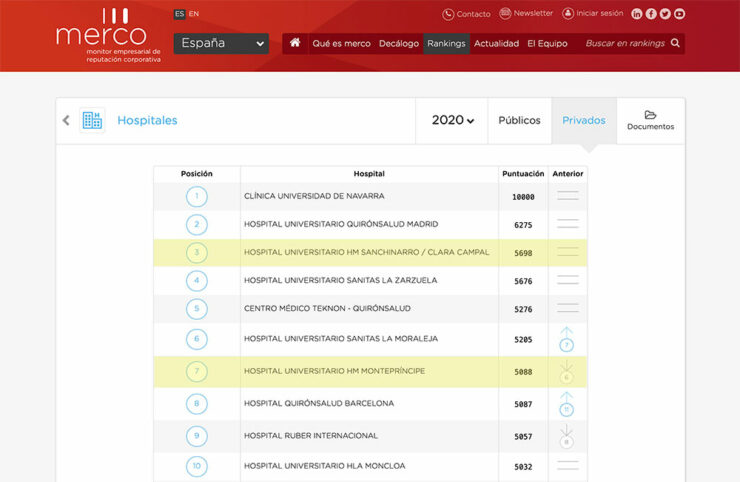Click position circle 10 in the ranking

click(x=197, y=466)
